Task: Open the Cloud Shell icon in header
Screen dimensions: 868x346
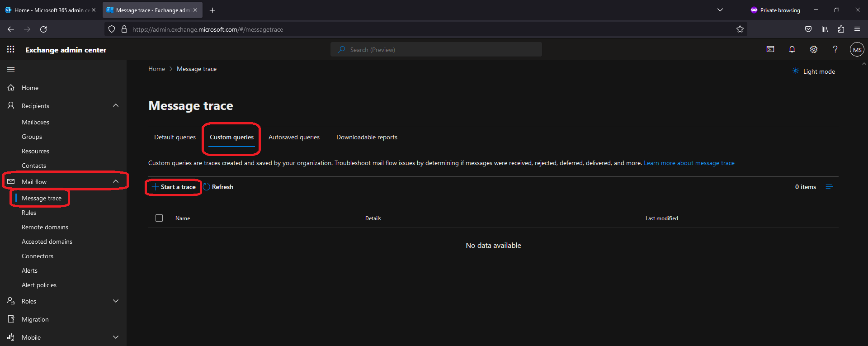Action: click(x=770, y=49)
